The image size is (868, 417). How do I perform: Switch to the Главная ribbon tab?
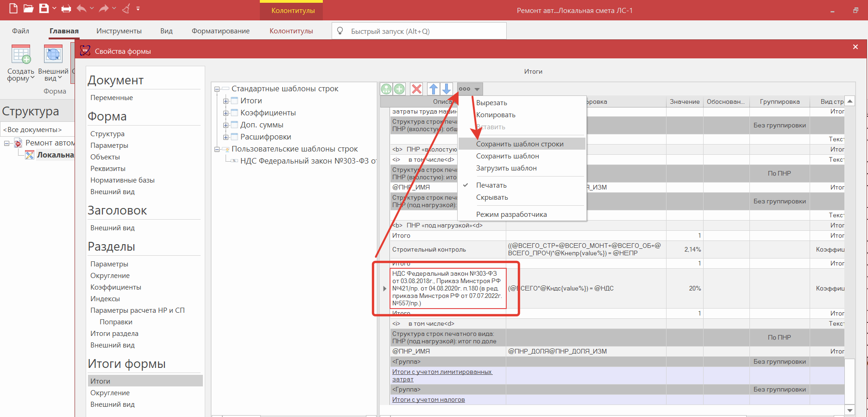click(64, 31)
